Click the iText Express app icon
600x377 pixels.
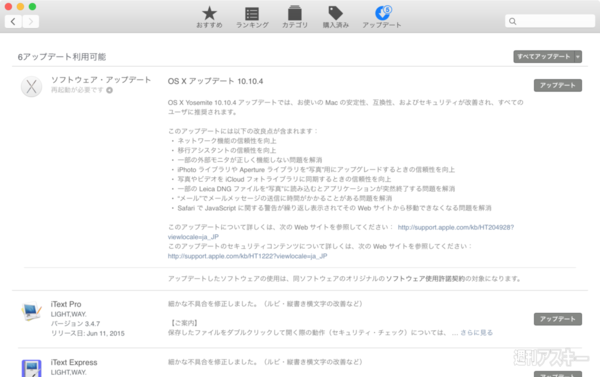(31, 368)
